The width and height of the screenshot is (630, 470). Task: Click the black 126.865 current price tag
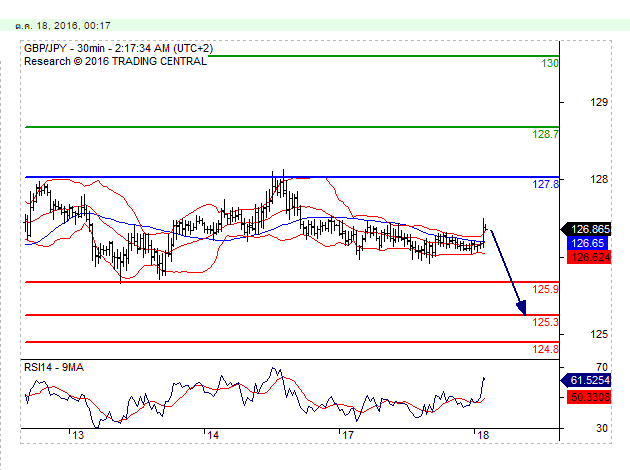(586, 229)
